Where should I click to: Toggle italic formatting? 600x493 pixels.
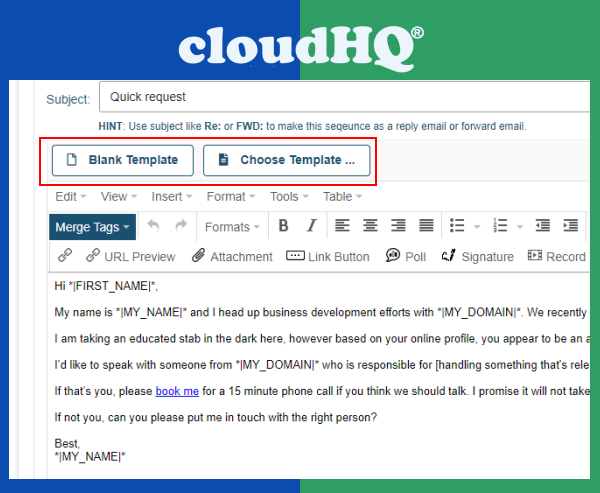pyautogui.click(x=312, y=225)
